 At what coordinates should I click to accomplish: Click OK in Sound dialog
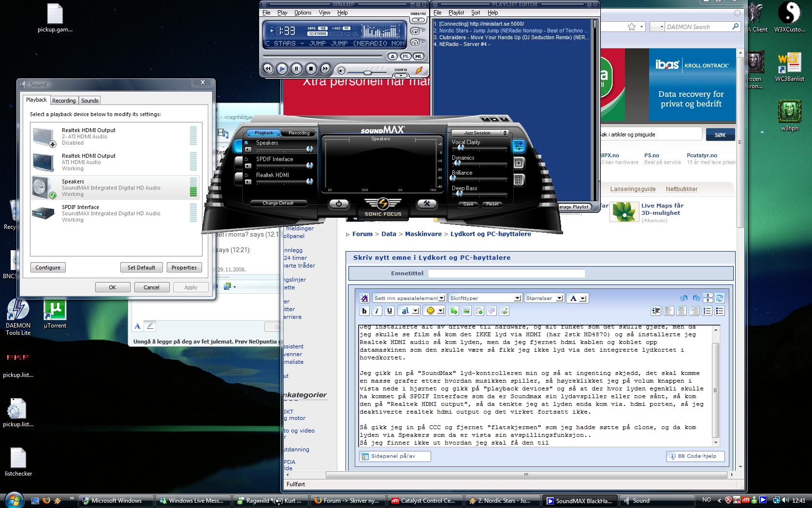click(x=112, y=287)
